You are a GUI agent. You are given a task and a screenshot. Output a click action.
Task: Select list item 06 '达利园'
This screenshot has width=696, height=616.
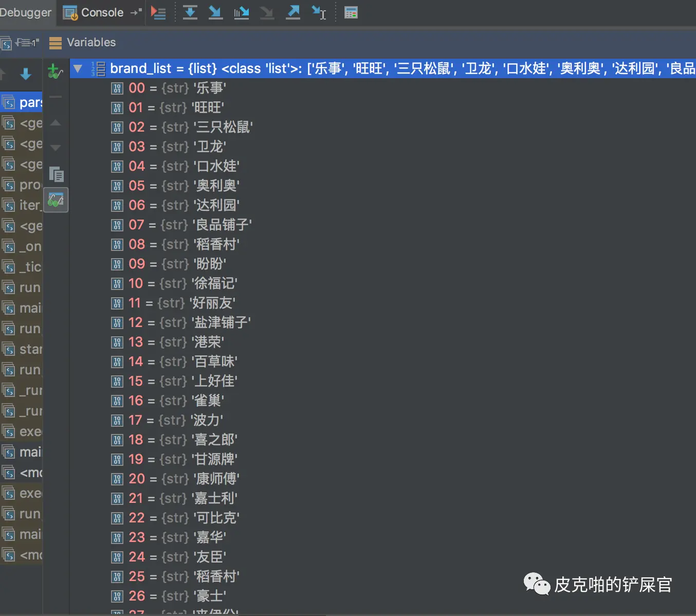coord(382,205)
